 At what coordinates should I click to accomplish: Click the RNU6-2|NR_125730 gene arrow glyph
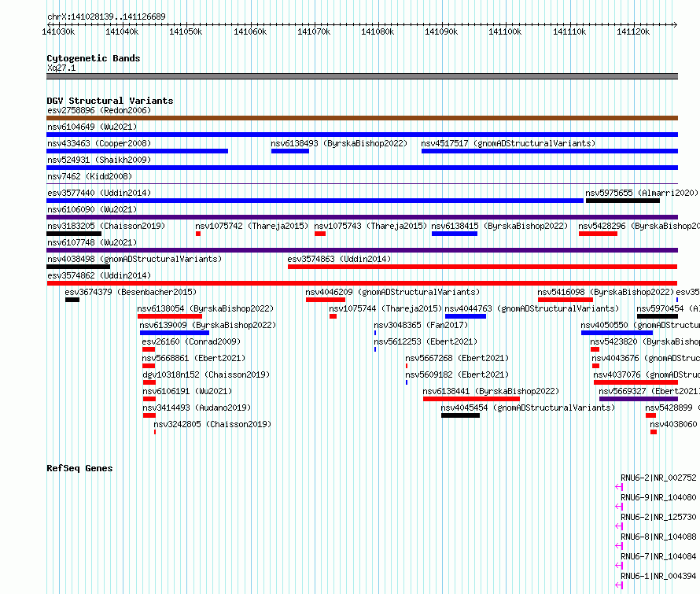point(619,526)
